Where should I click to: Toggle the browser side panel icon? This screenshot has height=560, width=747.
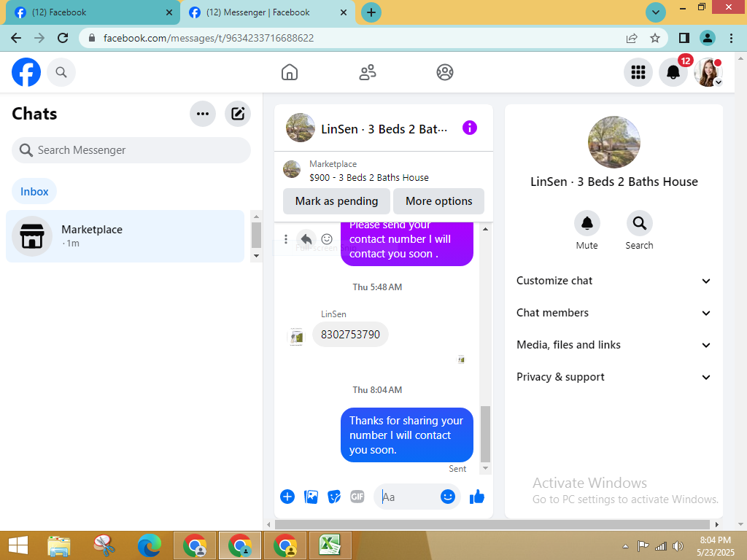pyautogui.click(x=684, y=38)
